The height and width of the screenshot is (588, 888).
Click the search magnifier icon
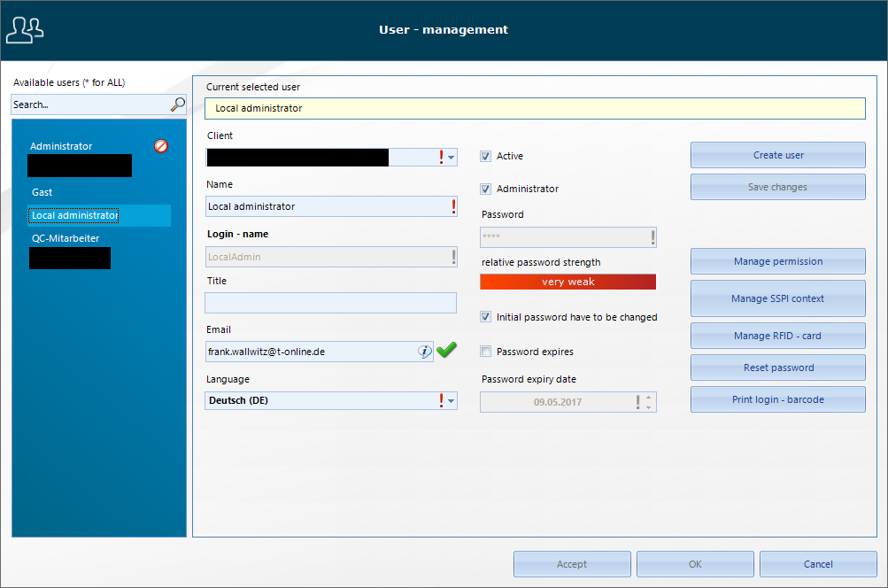pyautogui.click(x=178, y=104)
